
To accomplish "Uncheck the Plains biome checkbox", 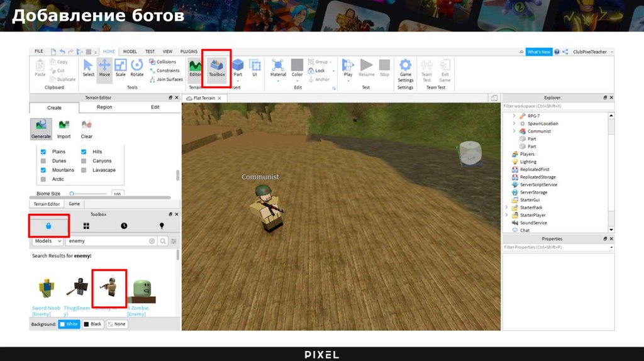I will (x=43, y=152).
